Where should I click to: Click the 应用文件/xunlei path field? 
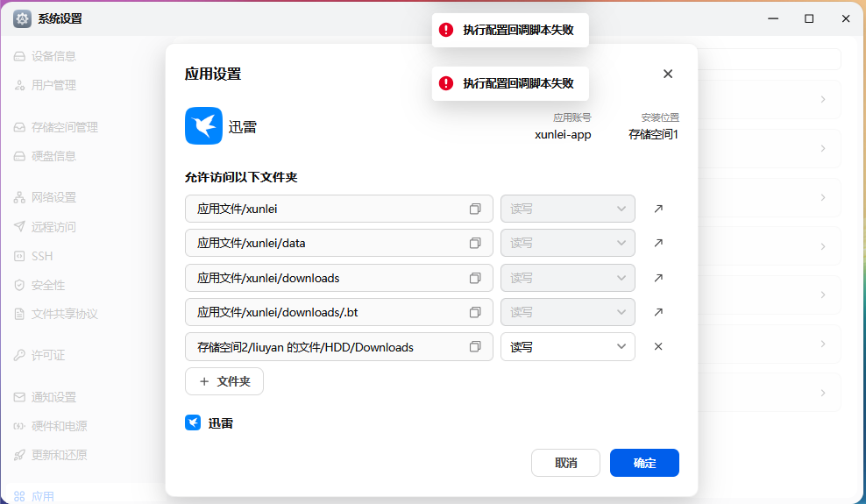(339, 209)
